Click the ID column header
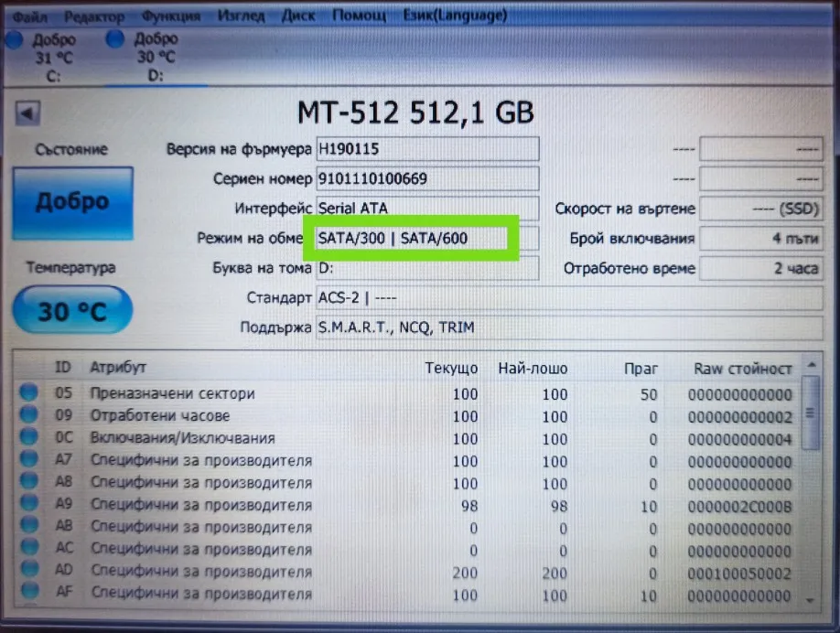This screenshot has height=633, width=840. (62, 367)
